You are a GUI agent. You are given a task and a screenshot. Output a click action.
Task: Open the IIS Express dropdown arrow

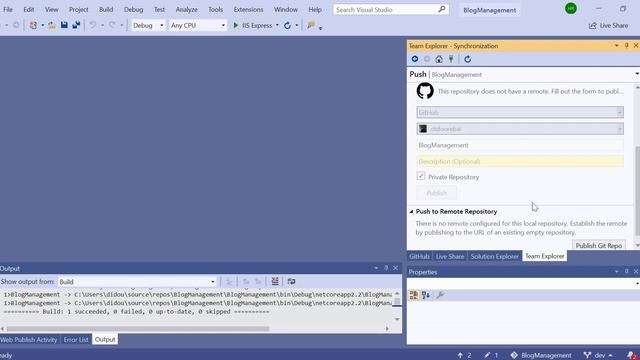click(x=277, y=25)
